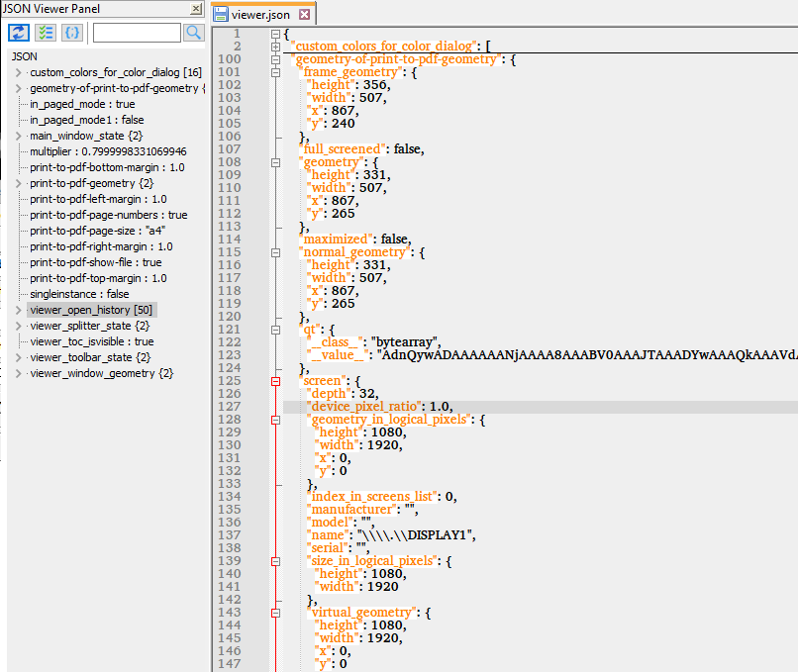Select print-to-pdf-show-file : true item
798x672 pixels.
96,262
